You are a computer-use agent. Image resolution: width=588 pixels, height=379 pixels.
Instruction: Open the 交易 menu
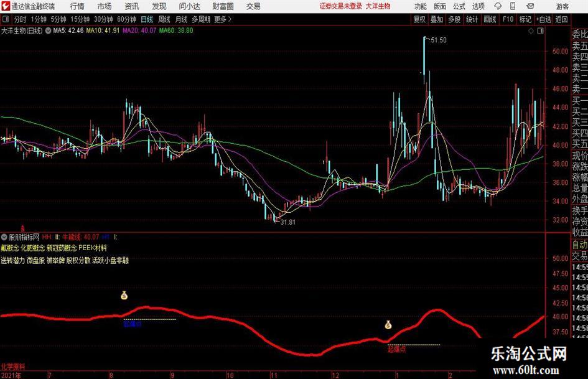point(253,6)
